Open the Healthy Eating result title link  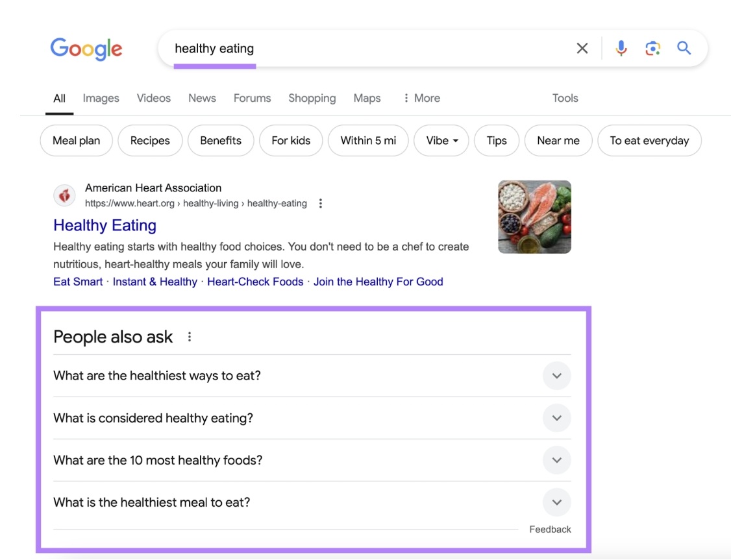point(105,225)
